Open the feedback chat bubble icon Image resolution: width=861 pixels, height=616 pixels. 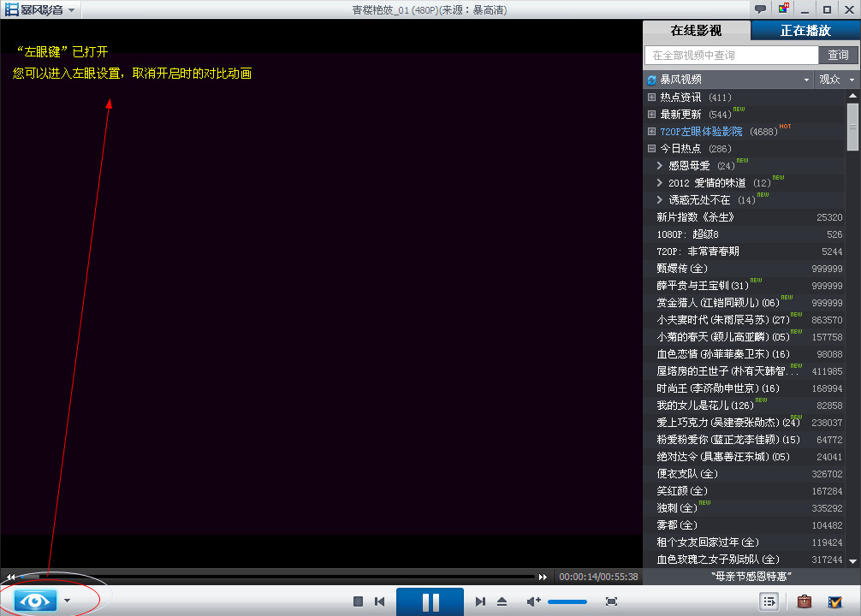761,9
